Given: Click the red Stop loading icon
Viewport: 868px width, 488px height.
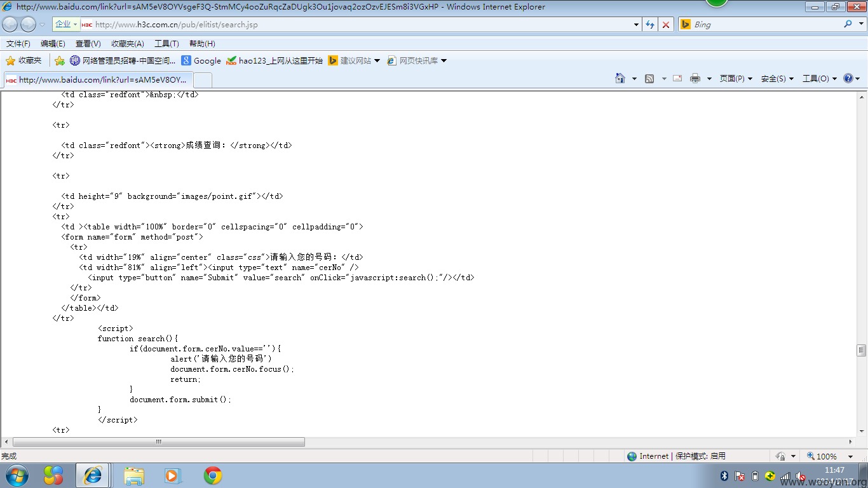Looking at the screenshot, I should pyautogui.click(x=666, y=24).
